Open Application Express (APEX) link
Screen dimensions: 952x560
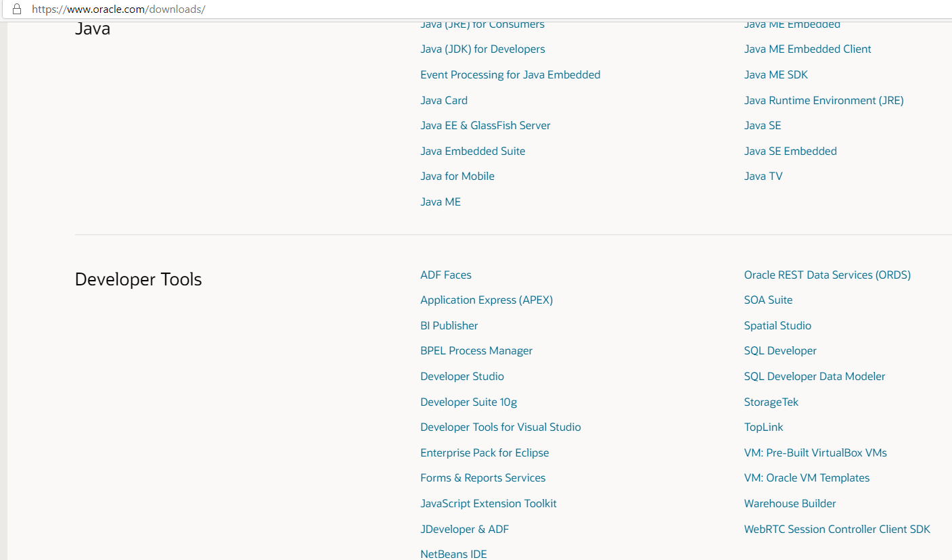[486, 300]
